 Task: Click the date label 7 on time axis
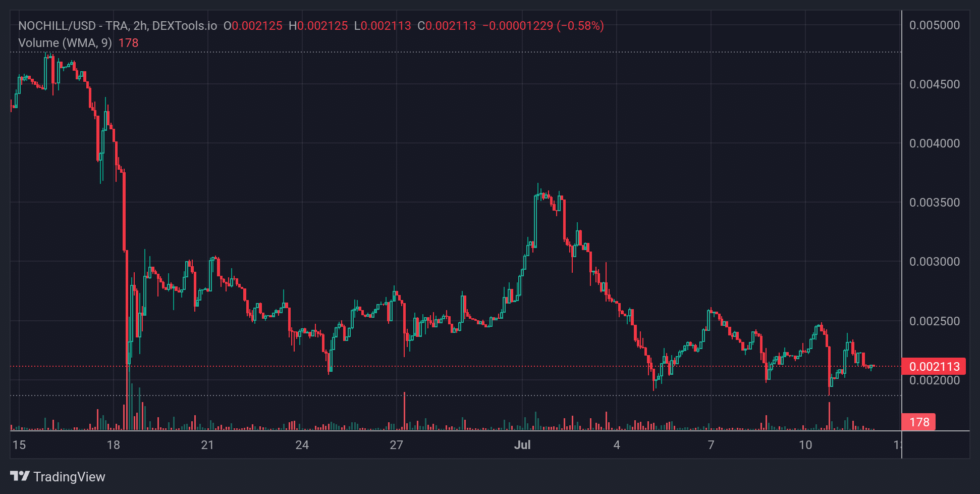coord(711,445)
